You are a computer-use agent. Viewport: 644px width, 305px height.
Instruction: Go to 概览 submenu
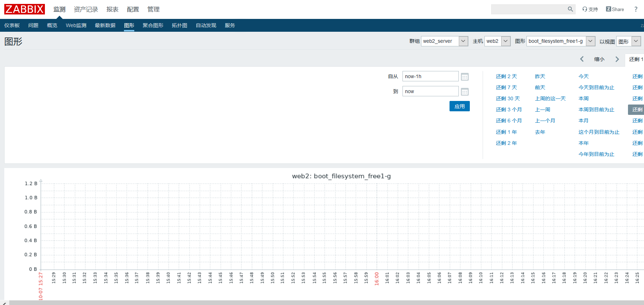[x=52, y=25]
